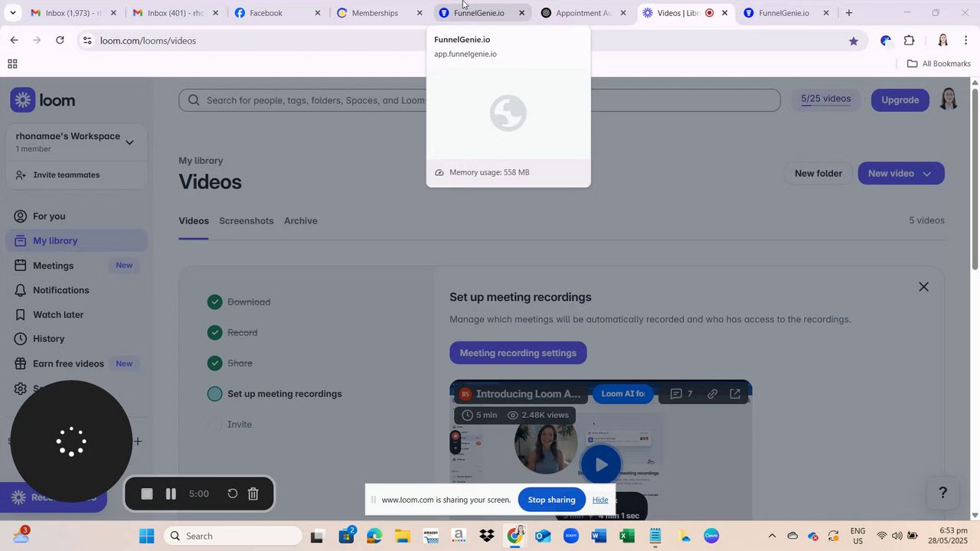
Task: Open the video in a new tab via the external link icon
Action: (735, 394)
